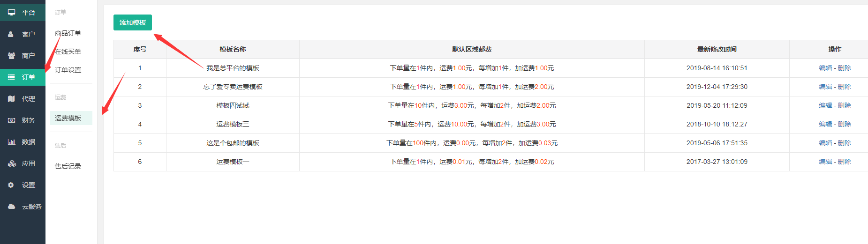
Task: Select template name 这是个包邮的模板
Action: [233, 143]
